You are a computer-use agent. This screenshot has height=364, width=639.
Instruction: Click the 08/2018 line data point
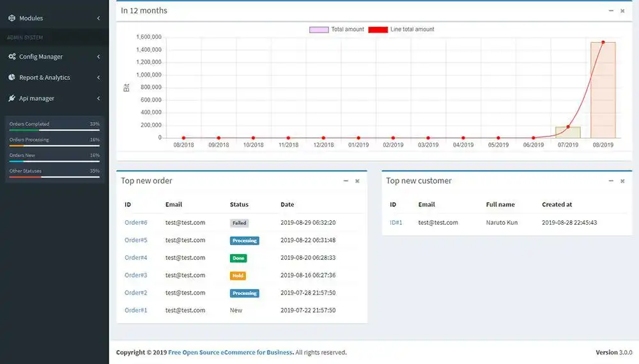tap(183, 138)
